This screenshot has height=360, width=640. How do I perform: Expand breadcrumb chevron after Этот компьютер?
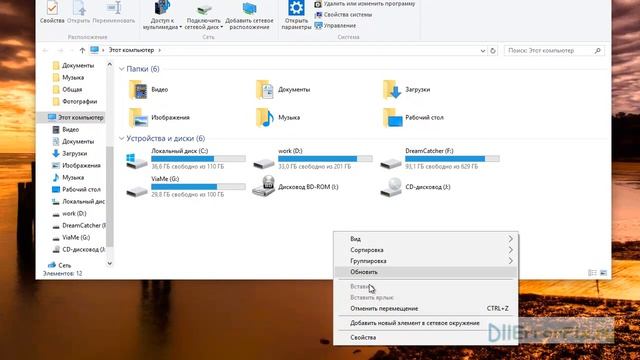160,50
